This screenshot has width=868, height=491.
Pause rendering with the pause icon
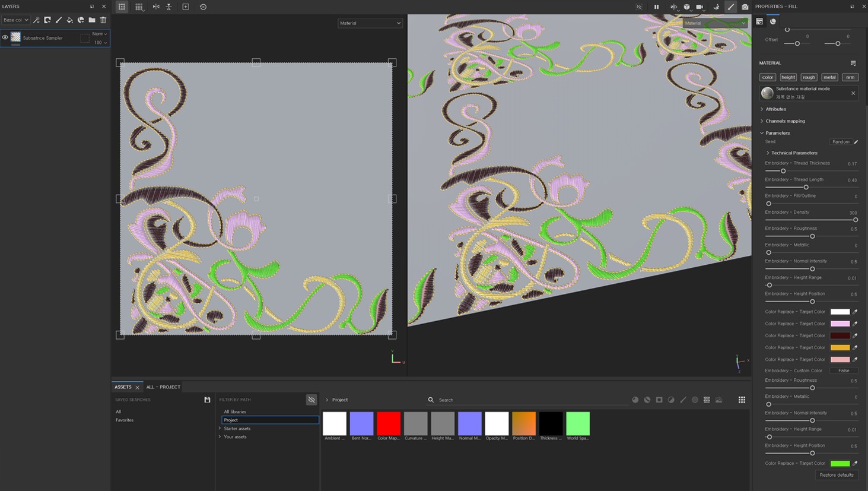point(656,7)
